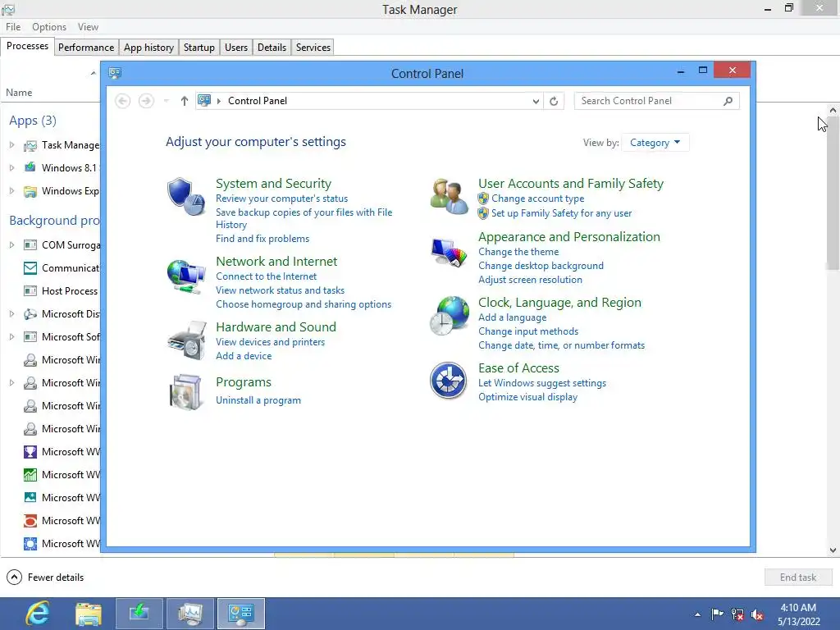Expand the Microsoft Dis process row
This screenshot has height=630, width=840.
coord(11,314)
